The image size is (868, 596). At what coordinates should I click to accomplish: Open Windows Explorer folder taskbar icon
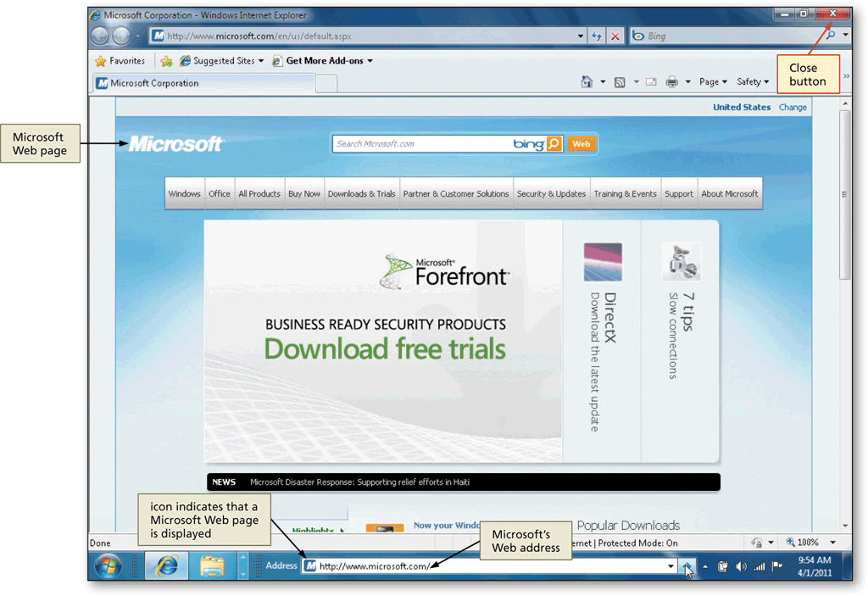(212, 565)
